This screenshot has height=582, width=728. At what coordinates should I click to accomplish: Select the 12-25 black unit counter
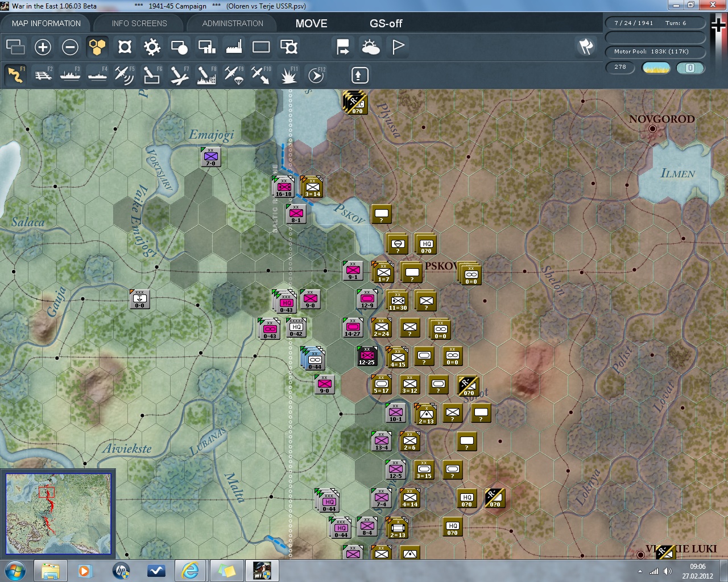(367, 356)
